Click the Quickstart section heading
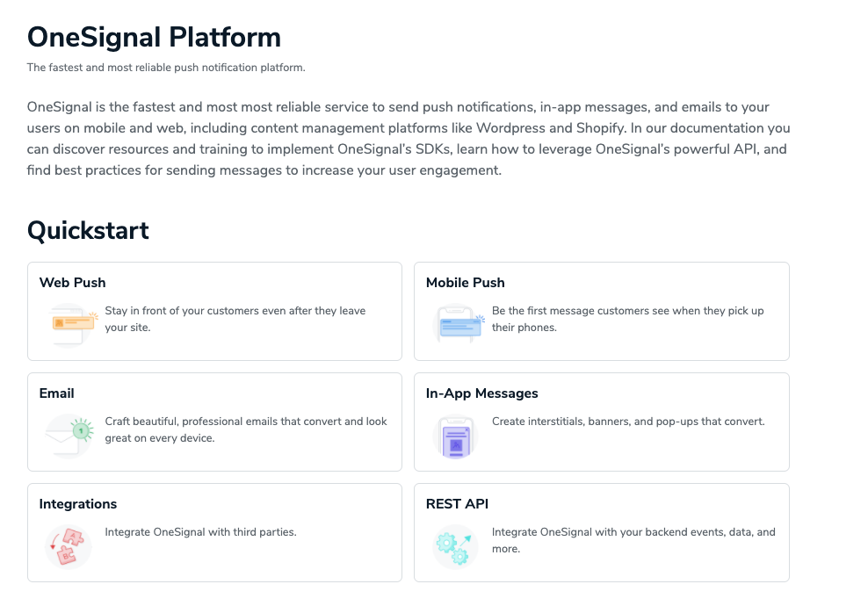 click(88, 230)
